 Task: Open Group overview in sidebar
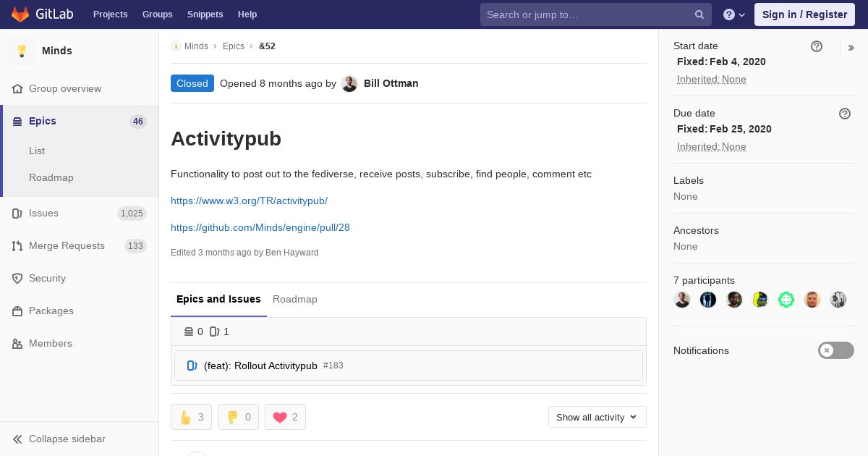click(x=80, y=88)
